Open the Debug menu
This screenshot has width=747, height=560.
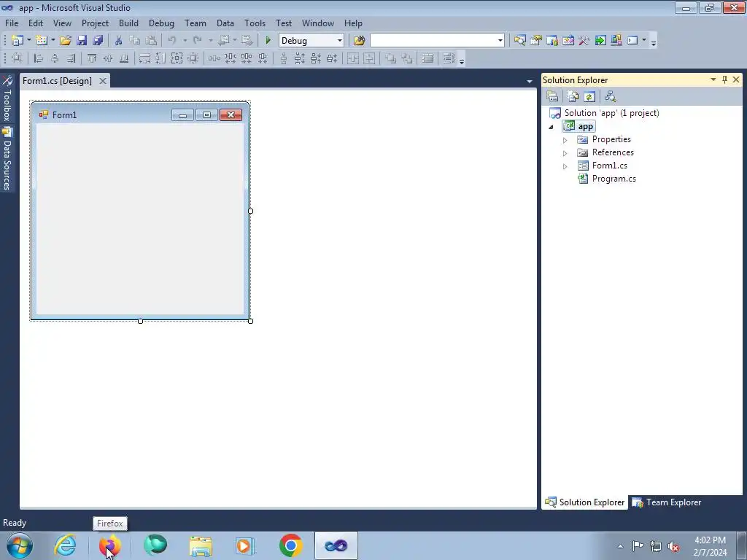coord(161,23)
